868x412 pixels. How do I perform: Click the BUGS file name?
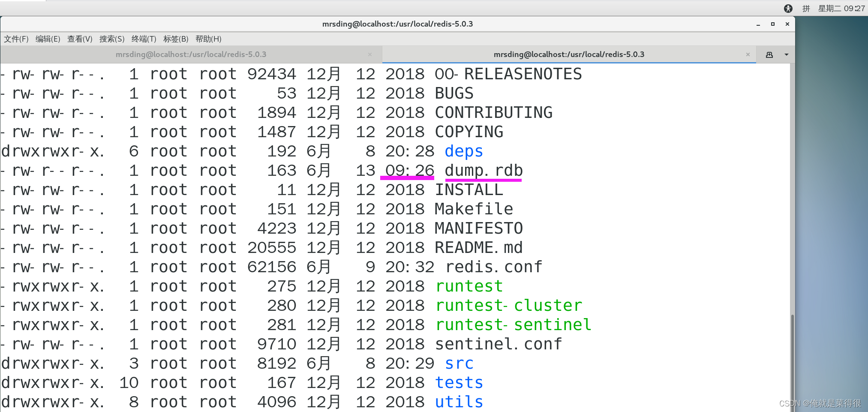click(x=454, y=93)
